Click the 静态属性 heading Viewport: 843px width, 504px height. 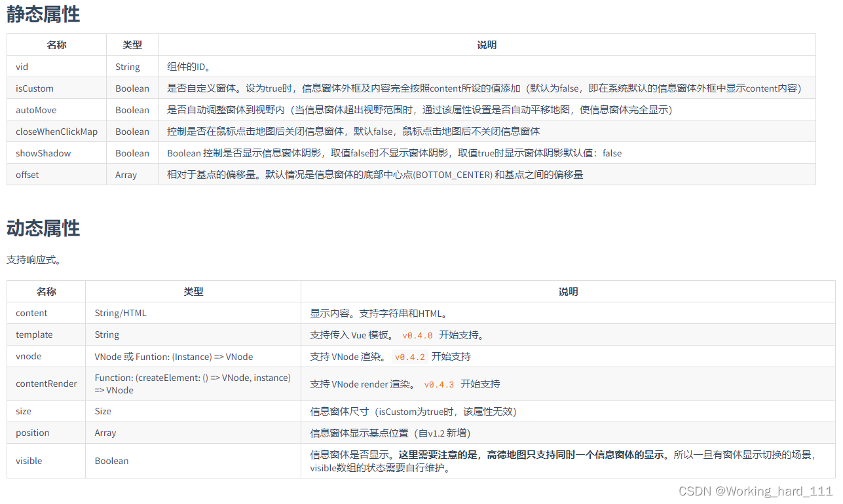pos(43,14)
